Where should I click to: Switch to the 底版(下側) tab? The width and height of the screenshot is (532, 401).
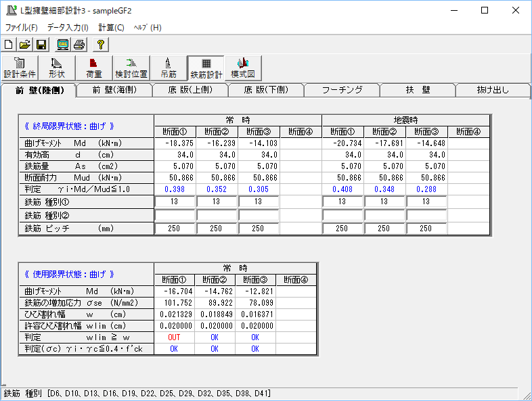click(266, 90)
